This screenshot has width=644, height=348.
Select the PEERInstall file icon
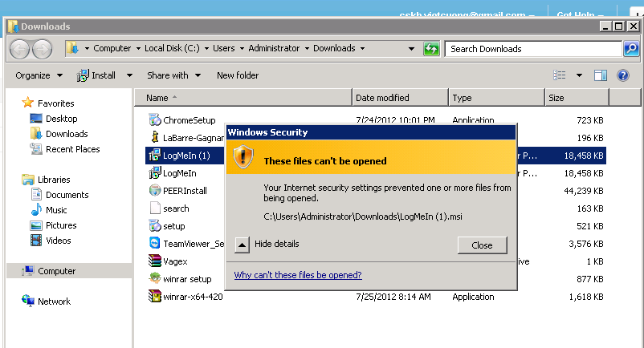click(x=154, y=191)
